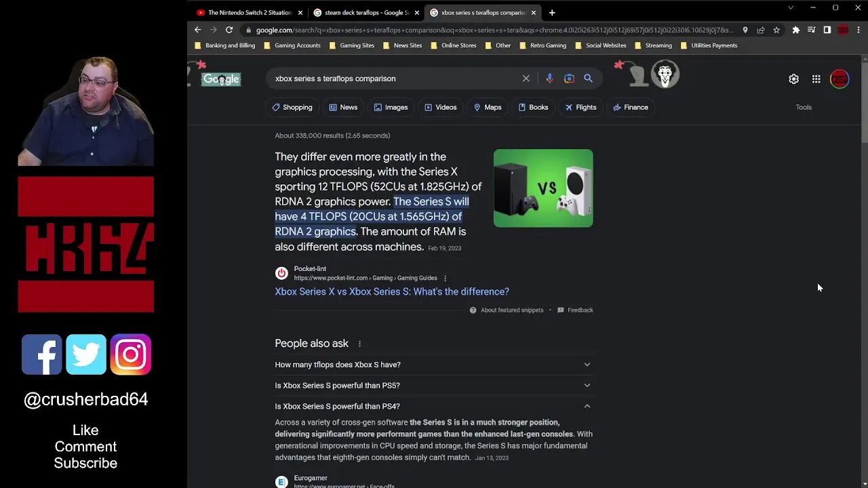Expand 'How many tflops does Xbox S have?'
Viewport: 868px width, 488px height.
[433, 365]
